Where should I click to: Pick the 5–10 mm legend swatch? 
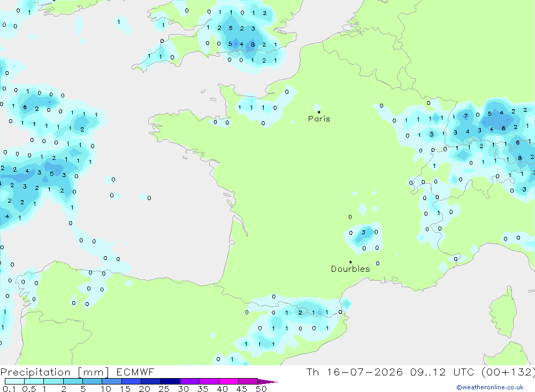click(92, 381)
